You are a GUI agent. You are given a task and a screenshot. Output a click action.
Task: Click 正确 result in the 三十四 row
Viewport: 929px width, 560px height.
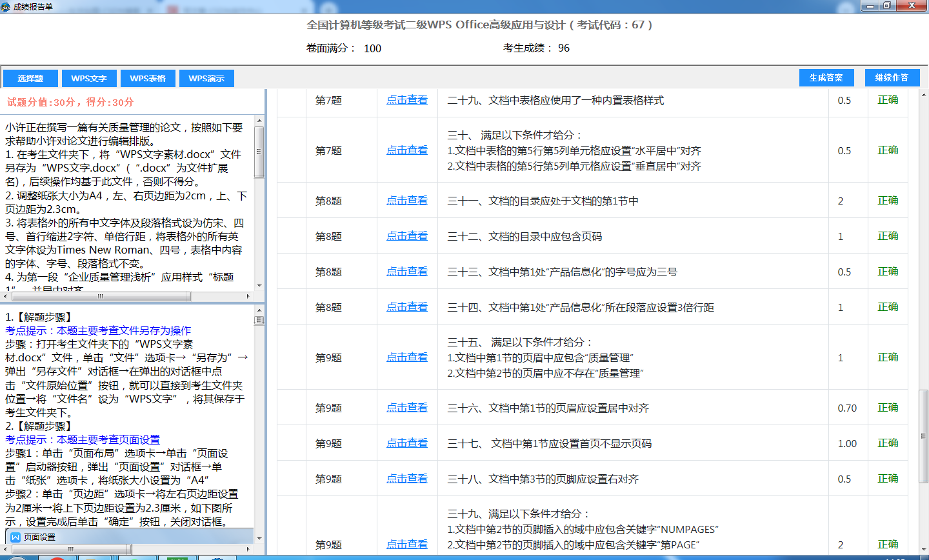(x=888, y=307)
